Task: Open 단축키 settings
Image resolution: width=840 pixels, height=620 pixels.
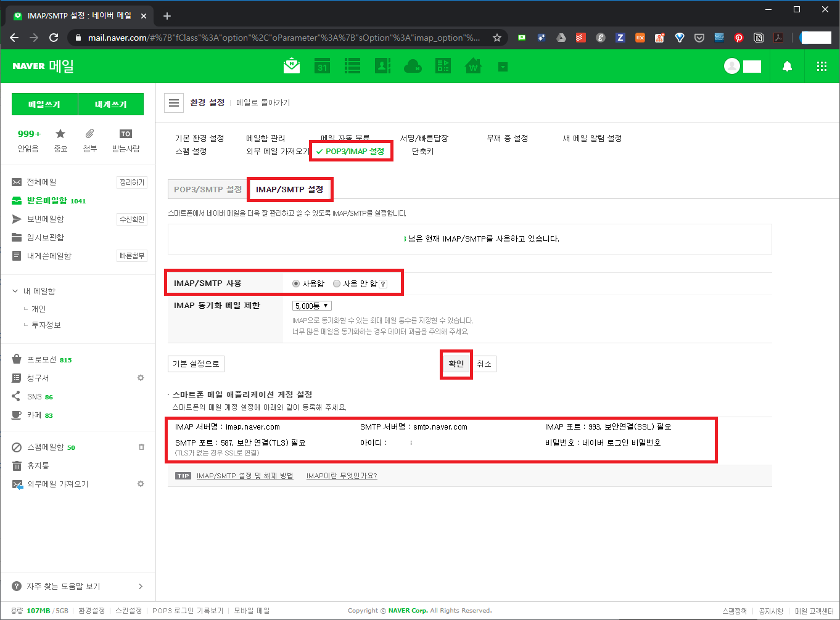Action: (x=422, y=151)
